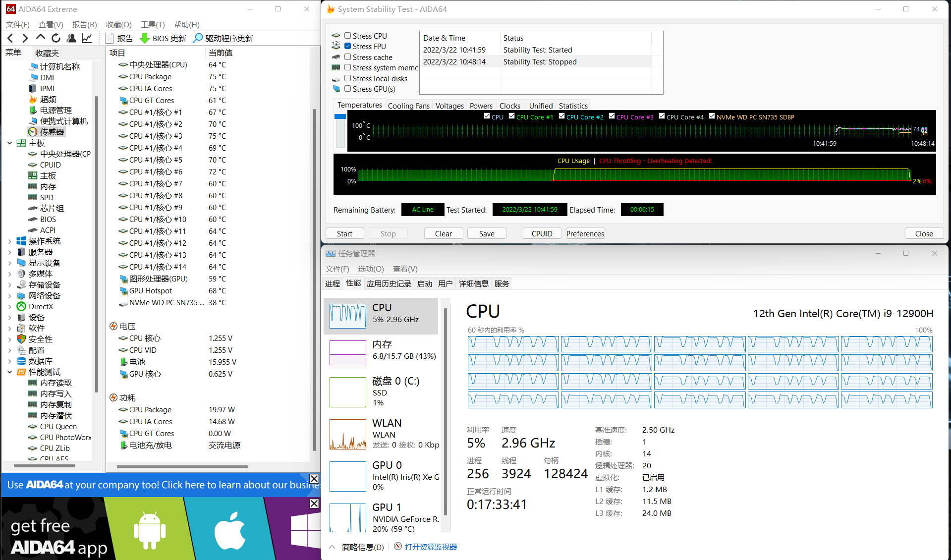
Task: Click the 驱动程序更新 driver update button
Action: [x=224, y=38]
